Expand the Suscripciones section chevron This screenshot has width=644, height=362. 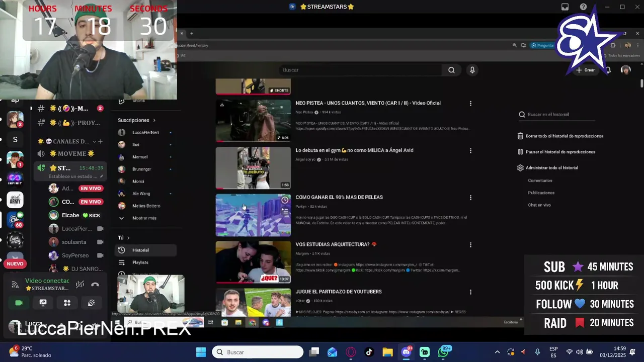(x=154, y=121)
